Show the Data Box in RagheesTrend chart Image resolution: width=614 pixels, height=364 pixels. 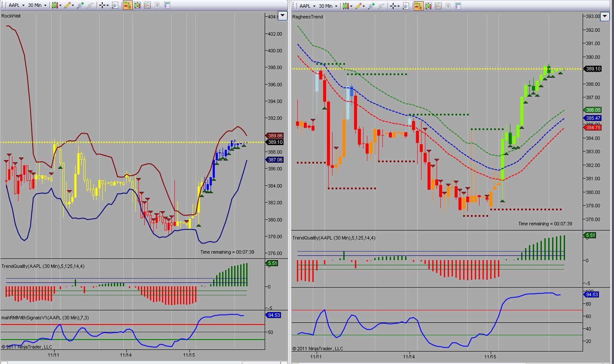click(406, 6)
